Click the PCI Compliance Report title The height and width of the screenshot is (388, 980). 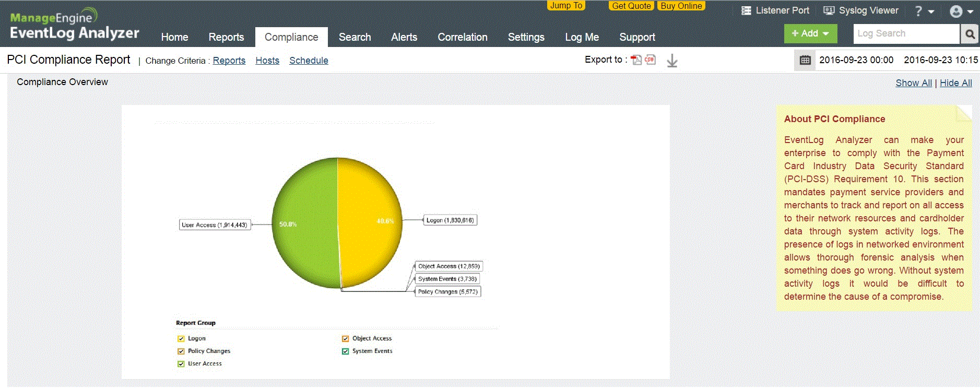click(x=68, y=60)
